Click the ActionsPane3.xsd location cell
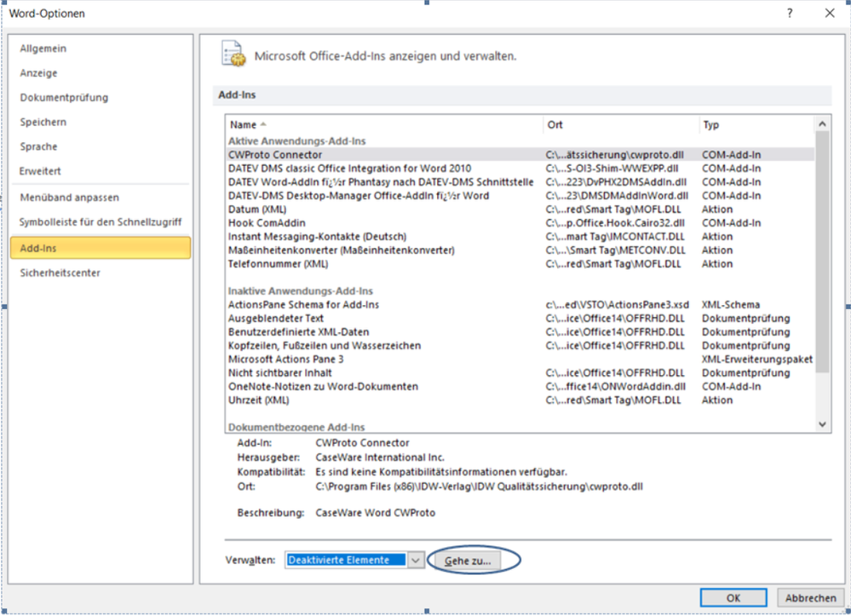Screen dimensions: 851x616 618,304
